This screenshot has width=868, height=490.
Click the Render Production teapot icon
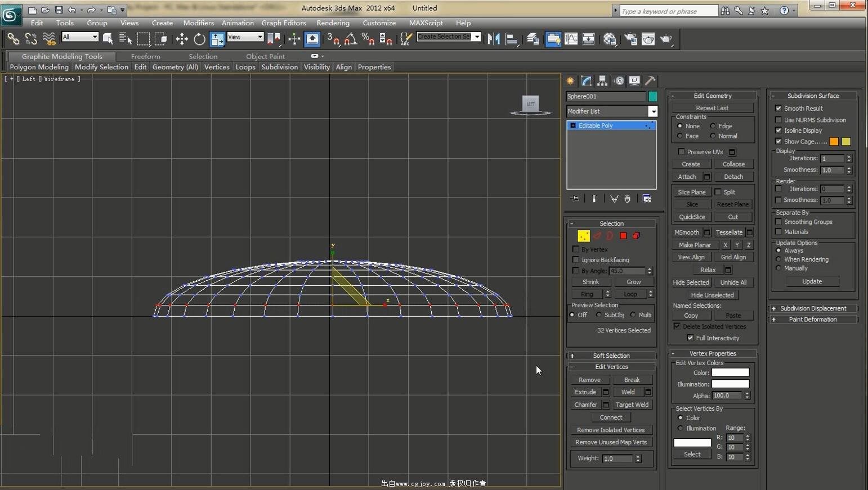[666, 39]
